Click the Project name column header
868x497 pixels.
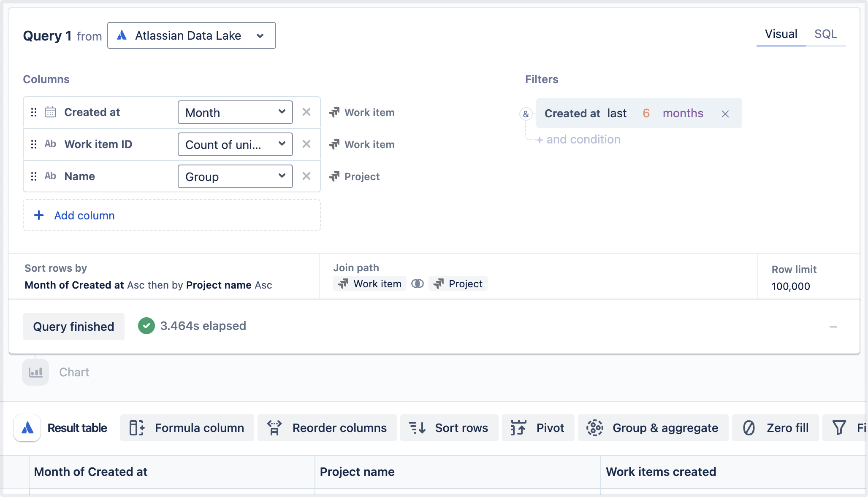pyautogui.click(x=458, y=472)
